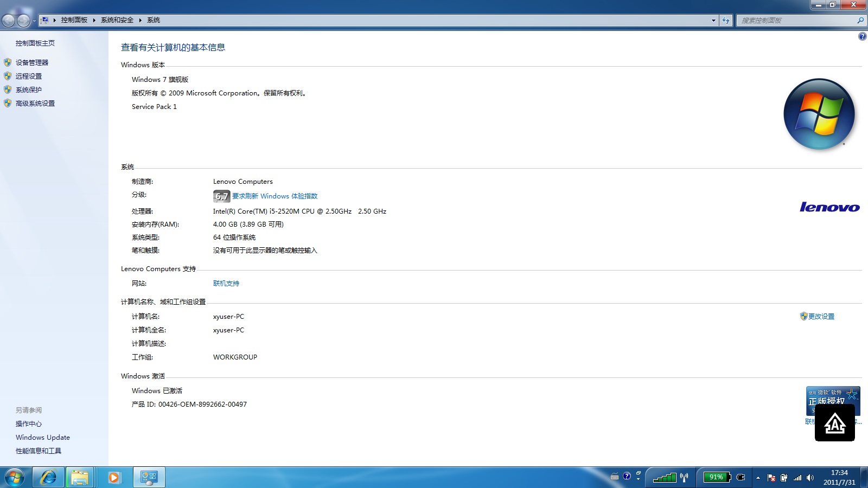
Task: Open 设备管理器 in the sidebar
Action: tap(32, 63)
